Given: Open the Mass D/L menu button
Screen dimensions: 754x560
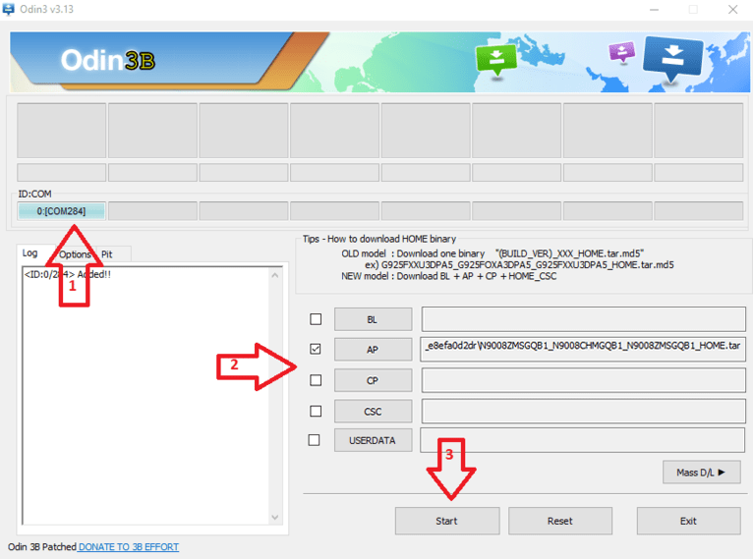Looking at the screenshot, I should (x=701, y=473).
